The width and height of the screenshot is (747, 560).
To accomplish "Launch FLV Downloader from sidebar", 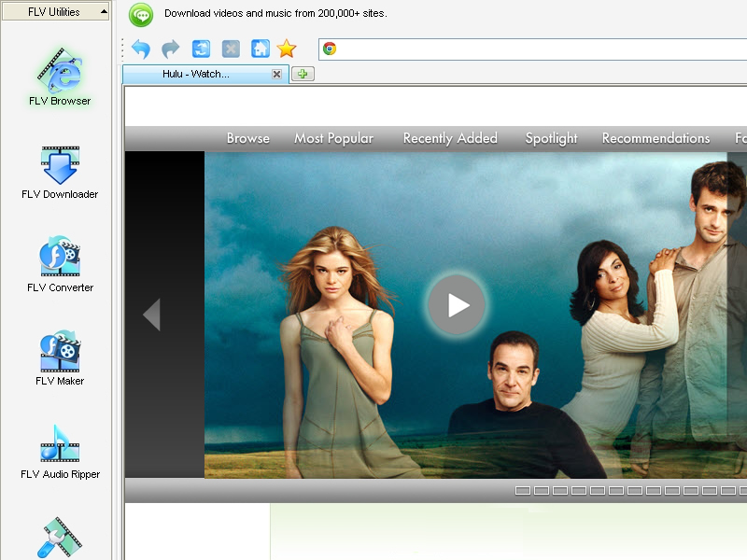I will 60,170.
